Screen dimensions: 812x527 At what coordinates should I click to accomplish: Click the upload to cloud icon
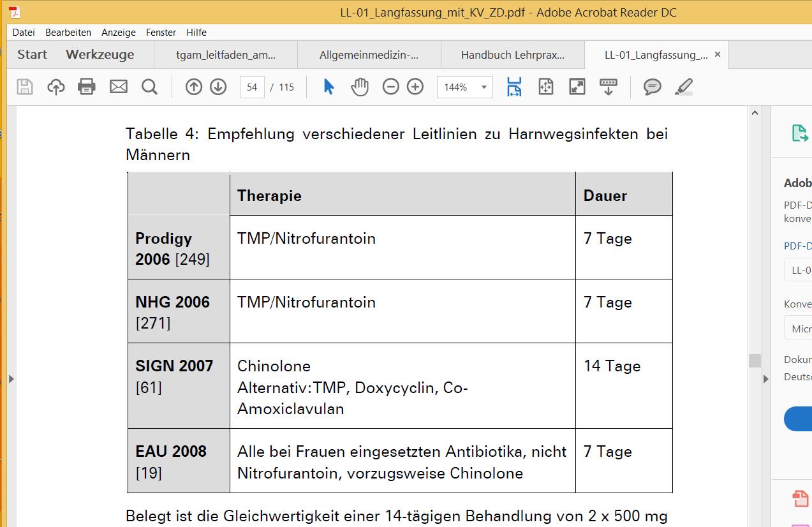56,87
